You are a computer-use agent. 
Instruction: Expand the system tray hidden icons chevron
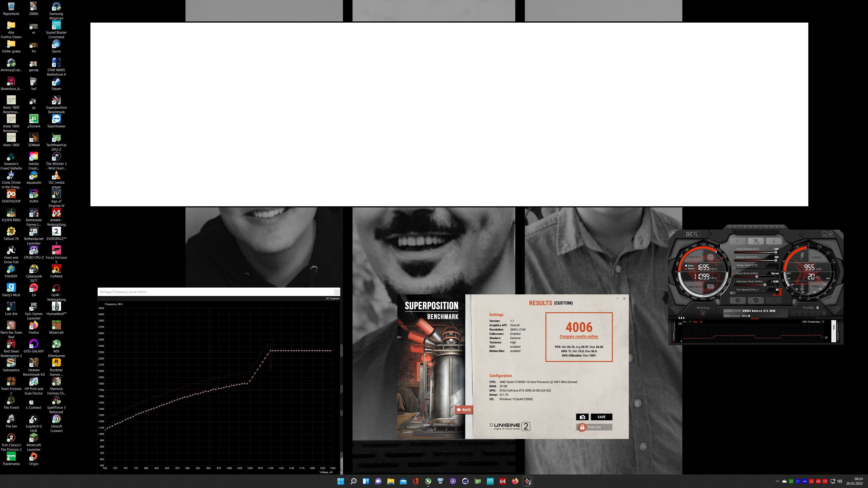click(777, 481)
